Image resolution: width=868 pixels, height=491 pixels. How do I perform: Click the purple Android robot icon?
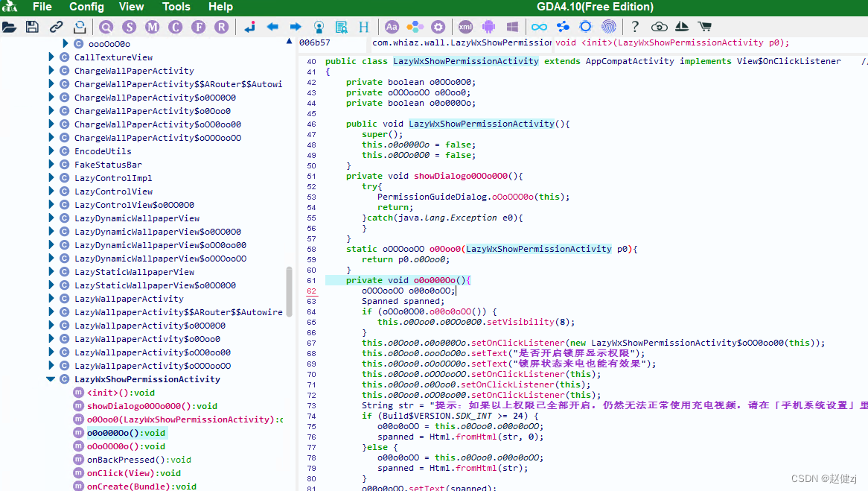[488, 27]
